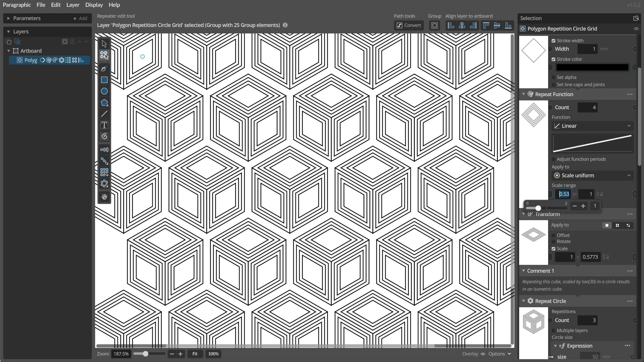Click the group icon in Layers panel toolbar

point(65,42)
